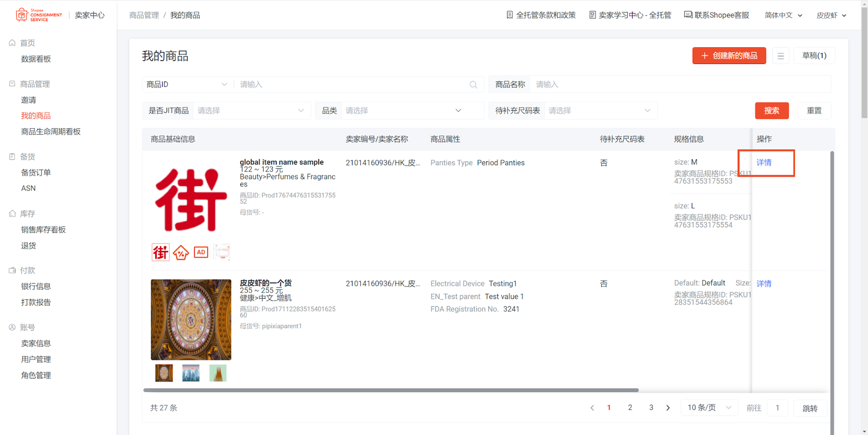
Task: Open 详情 for 皮皮虾的一个货
Action: (x=764, y=283)
